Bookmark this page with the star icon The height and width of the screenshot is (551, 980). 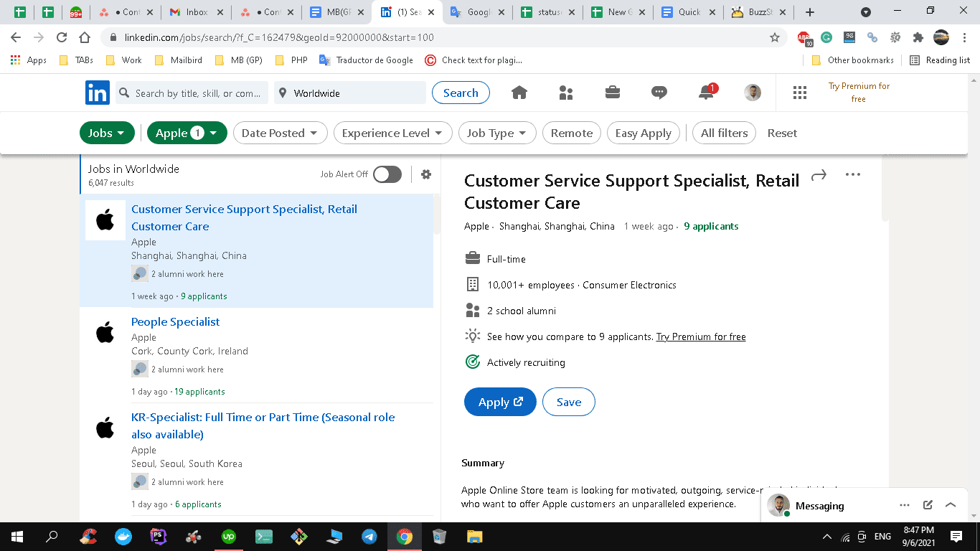point(775,37)
